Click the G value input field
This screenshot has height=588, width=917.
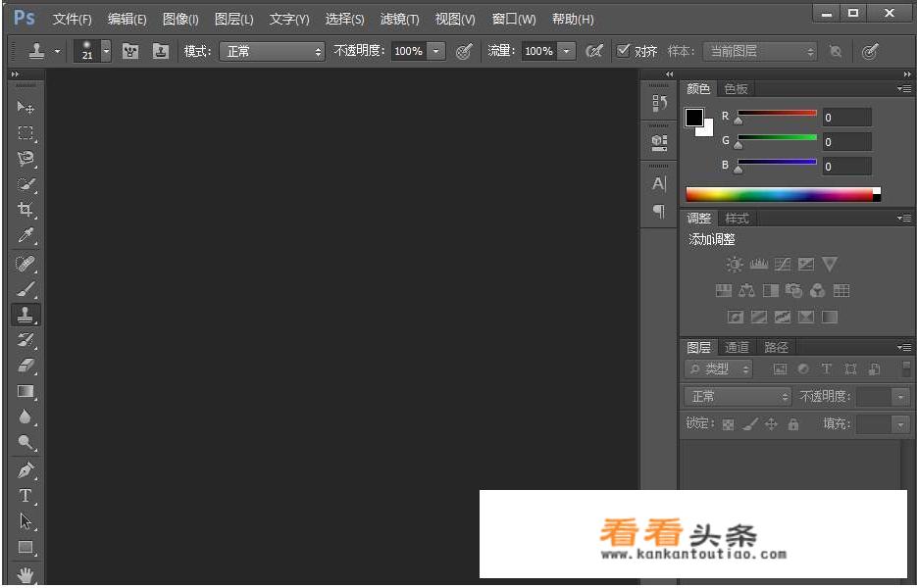click(x=846, y=142)
